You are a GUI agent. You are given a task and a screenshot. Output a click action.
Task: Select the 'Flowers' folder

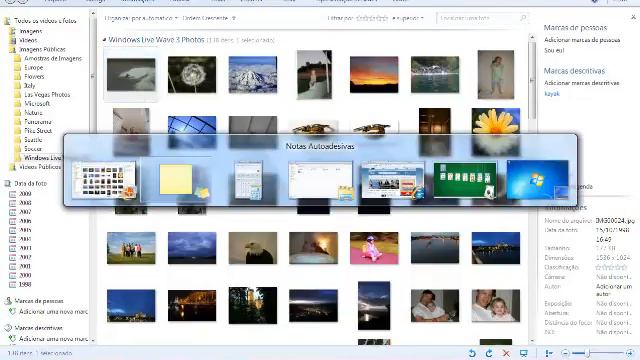34,76
